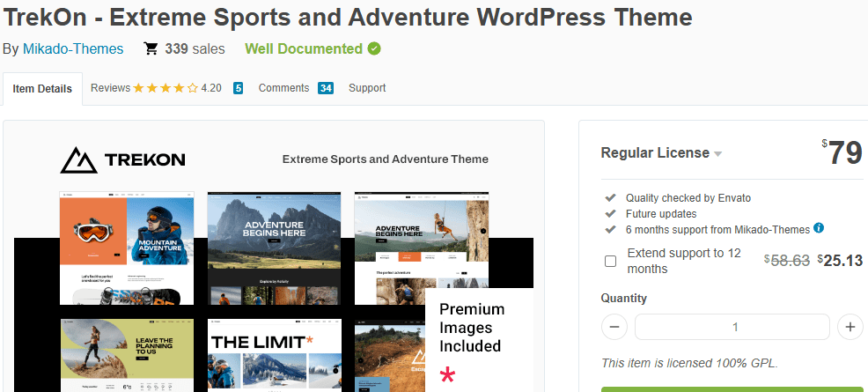Open the Support tab
The height and width of the screenshot is (392, 868).
pyautogui.click(x=367, y=87)
